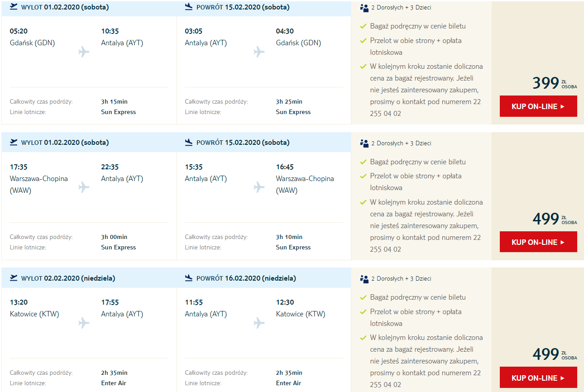Buy the Katowice Enter Air flight online
The image size is (584, 392).
click(x=538, y=378)
